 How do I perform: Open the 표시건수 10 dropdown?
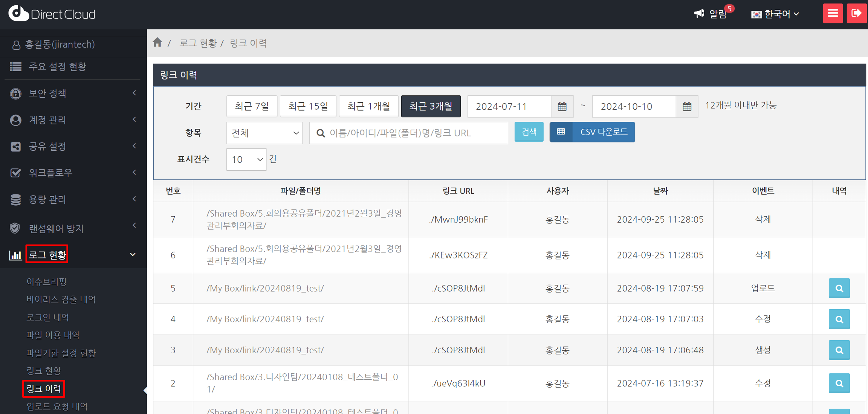[246, 159]
